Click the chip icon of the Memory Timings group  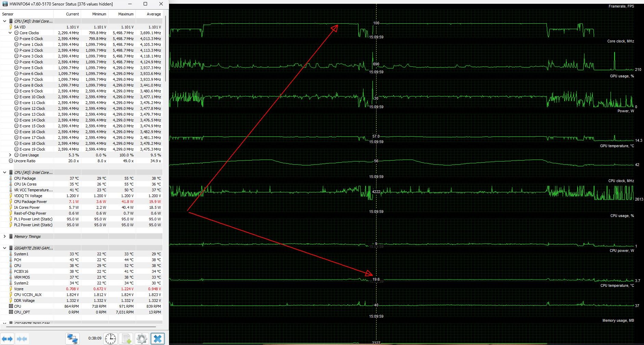click(x=11, y=237)
